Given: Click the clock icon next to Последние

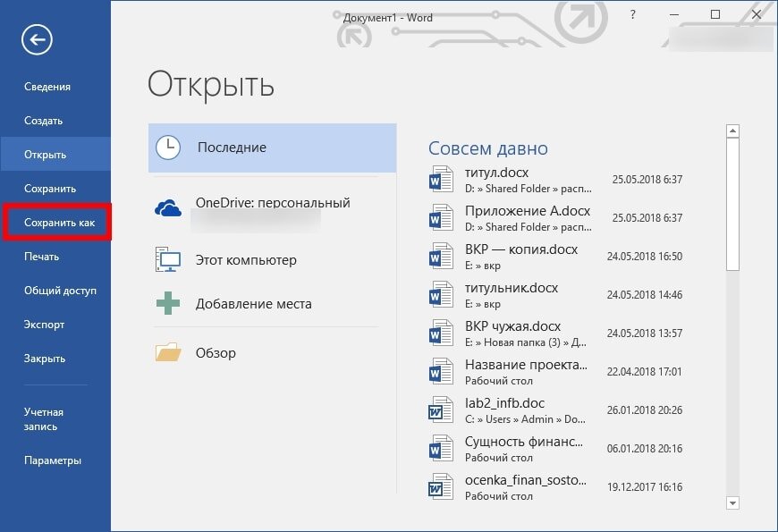Looking at the screenshot, I should (168, 148).
